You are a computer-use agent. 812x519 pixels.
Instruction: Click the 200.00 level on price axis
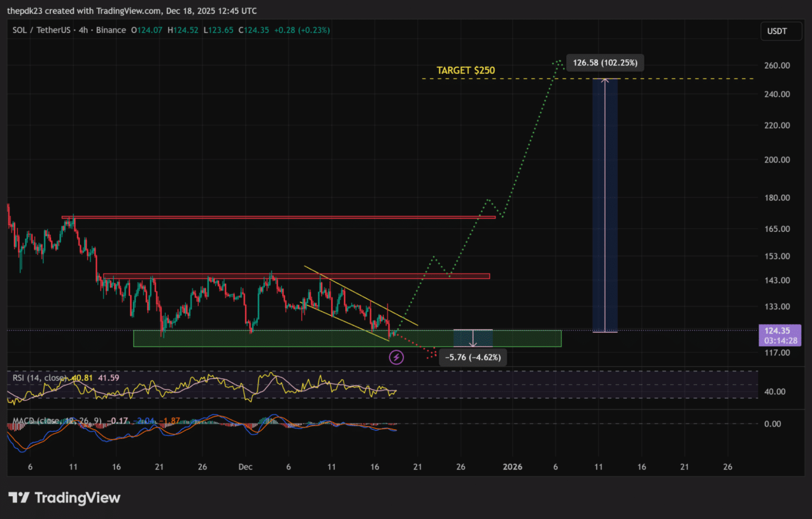click(x=777, y=160)
